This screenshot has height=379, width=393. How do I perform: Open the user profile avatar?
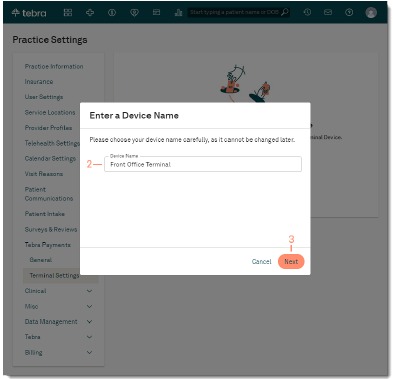click(371, 13)
